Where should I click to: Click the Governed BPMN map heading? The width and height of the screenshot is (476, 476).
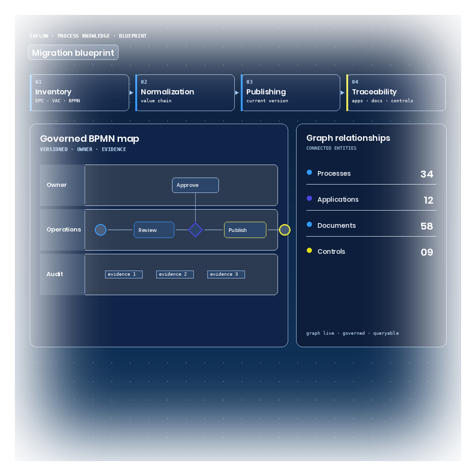coord(90,139)
